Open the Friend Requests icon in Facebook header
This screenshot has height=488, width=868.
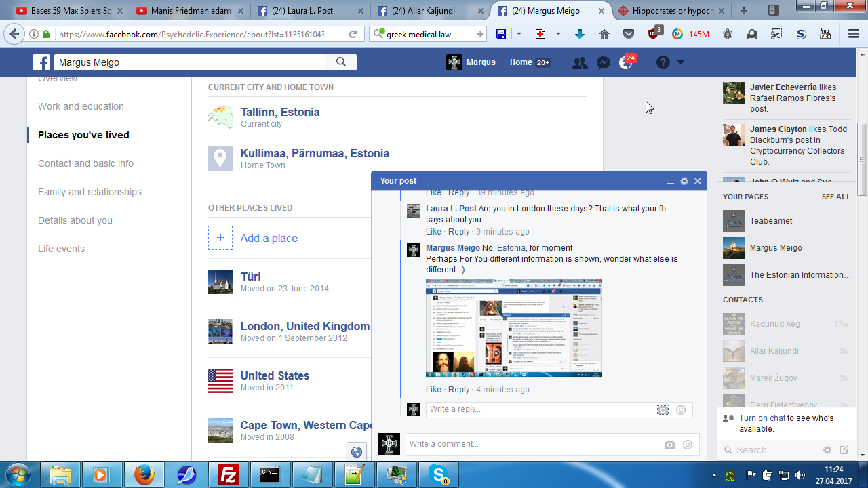coord(580,62)
